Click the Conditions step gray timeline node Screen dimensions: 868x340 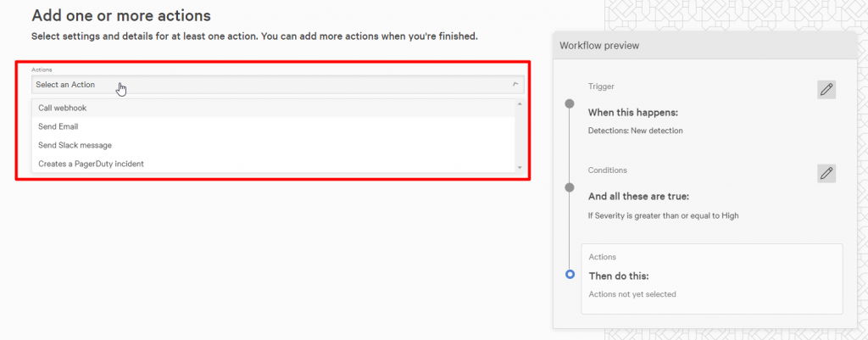click(x=569, y=188)
